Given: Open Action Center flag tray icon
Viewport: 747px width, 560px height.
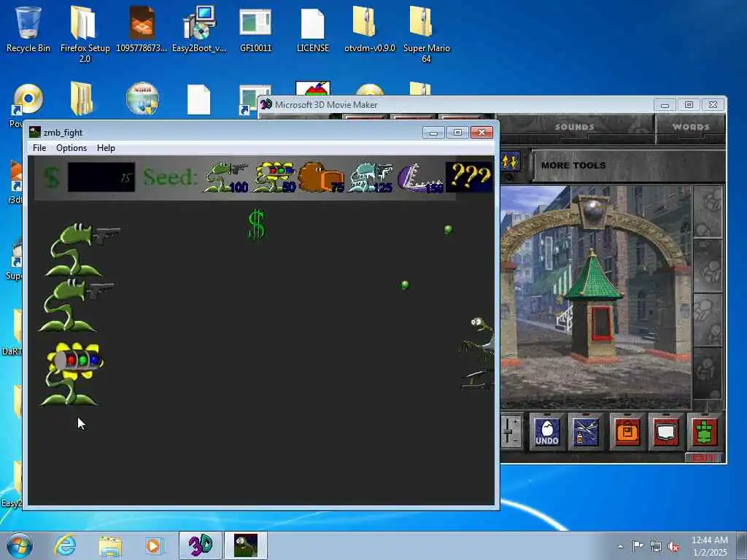Looking at the screenshot, I should pos(638,545).
